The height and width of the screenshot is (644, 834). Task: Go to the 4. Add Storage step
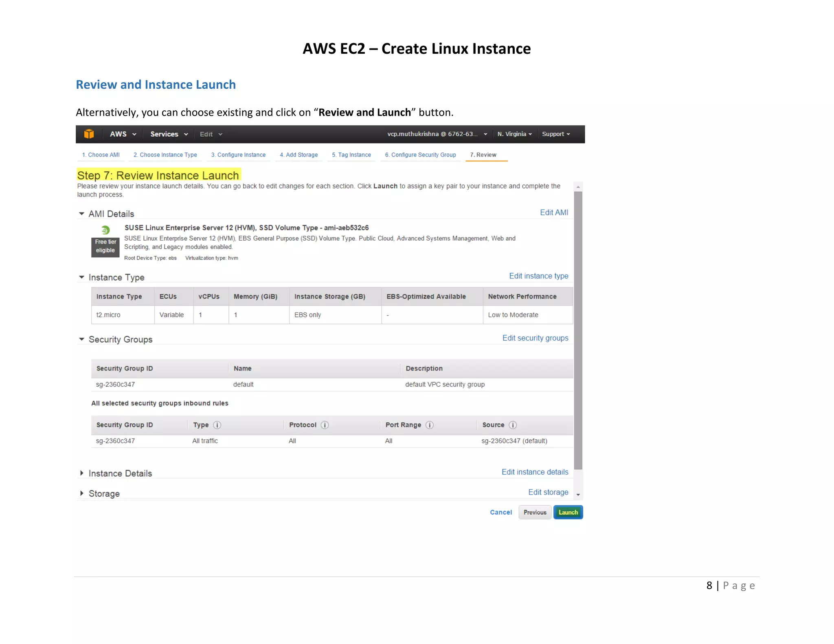pyautogui.click(x=298, y=155)
